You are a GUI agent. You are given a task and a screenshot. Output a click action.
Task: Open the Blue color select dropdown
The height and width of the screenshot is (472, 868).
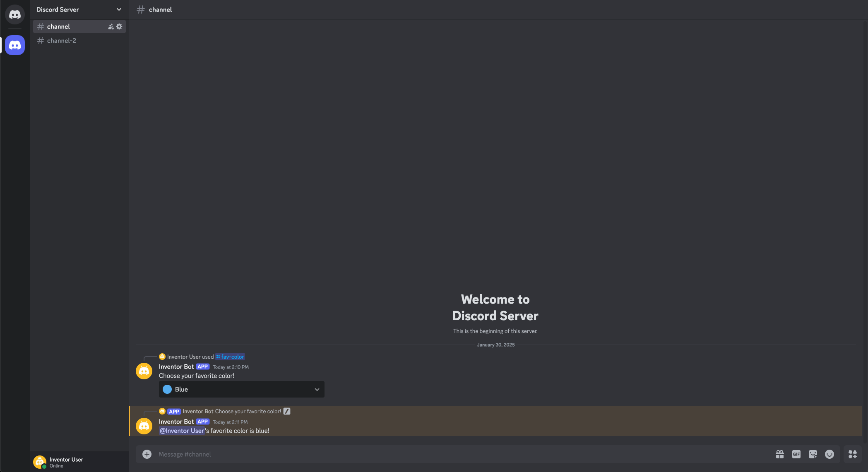pyautogui.click(x=242, y=389)
